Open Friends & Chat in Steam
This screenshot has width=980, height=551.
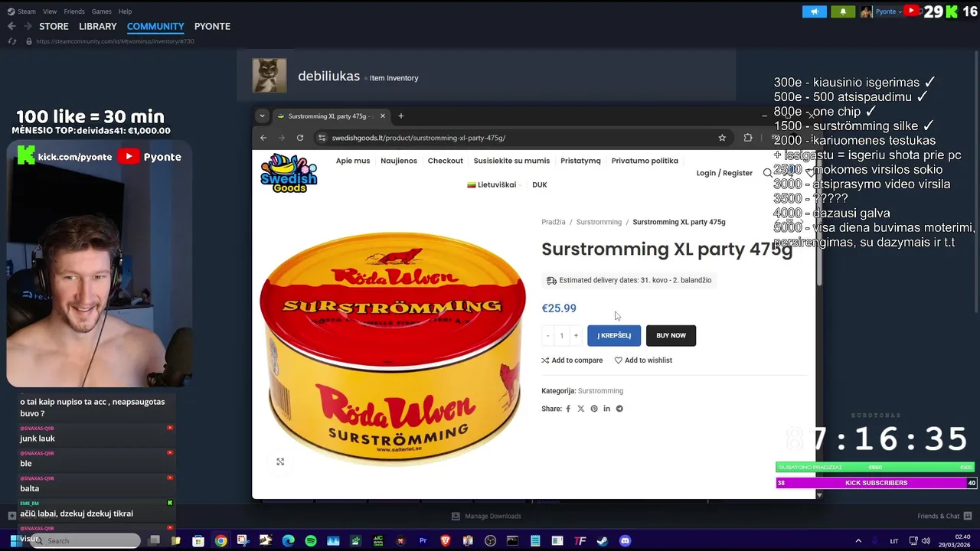(944, 516)
